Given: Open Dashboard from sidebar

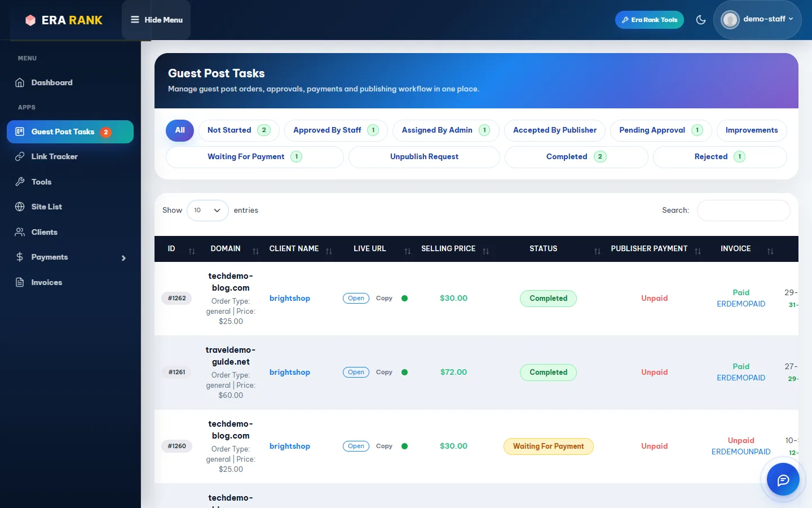Looking at the screenshot, I should point(51,82).
